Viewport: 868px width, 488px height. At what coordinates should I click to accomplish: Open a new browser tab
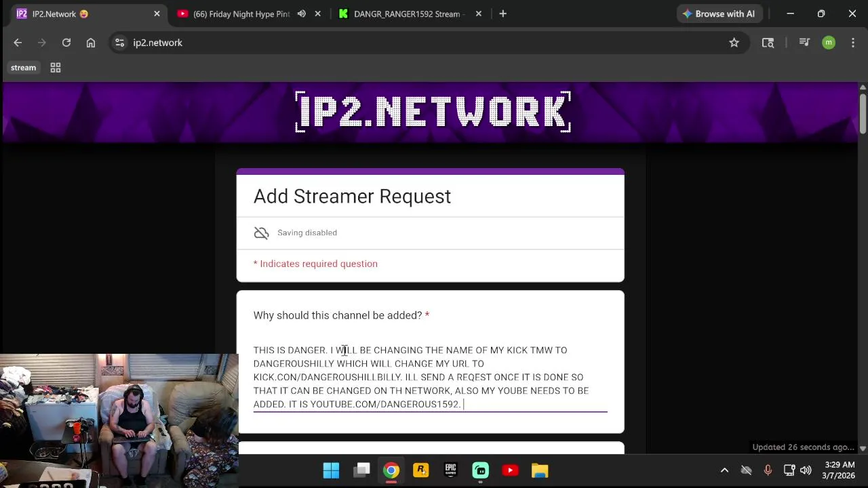click(x=502, y=14)
